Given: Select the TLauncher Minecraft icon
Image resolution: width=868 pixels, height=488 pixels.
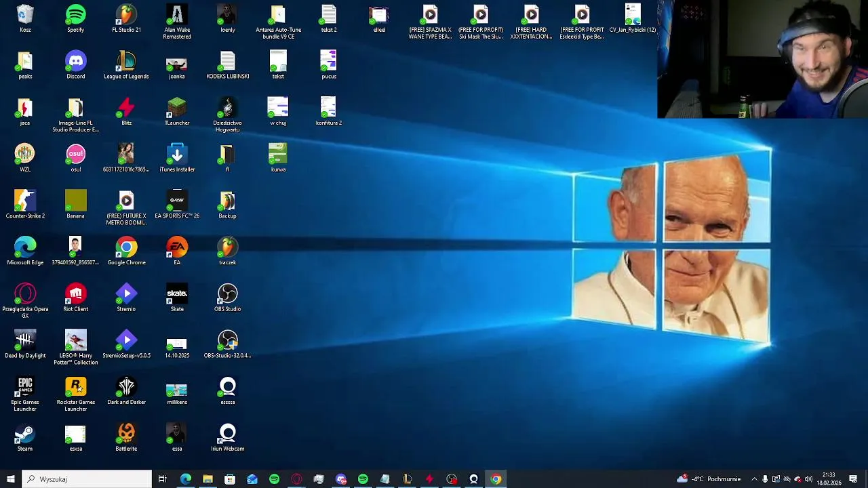Looking at the screenshot, I should tap(177, 112).
